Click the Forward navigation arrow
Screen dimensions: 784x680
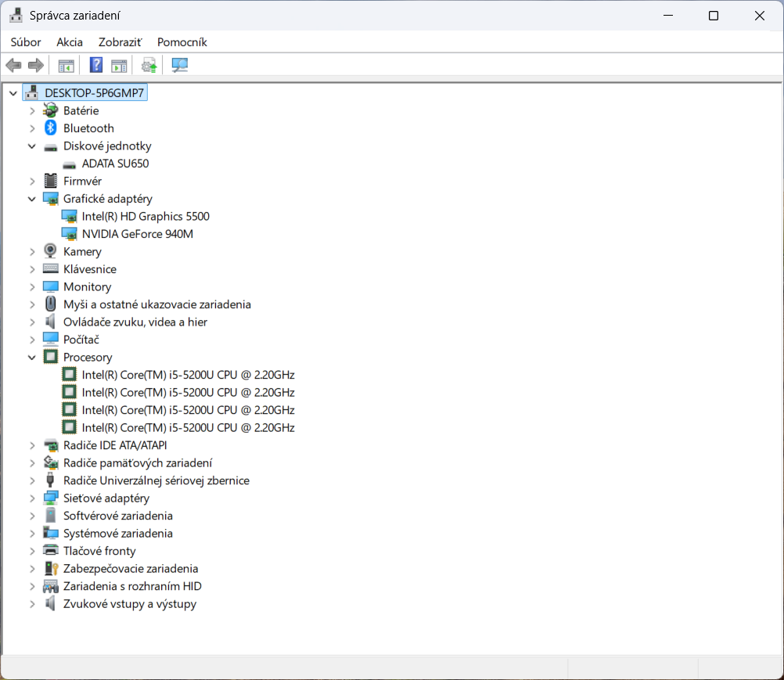point(36,65)
